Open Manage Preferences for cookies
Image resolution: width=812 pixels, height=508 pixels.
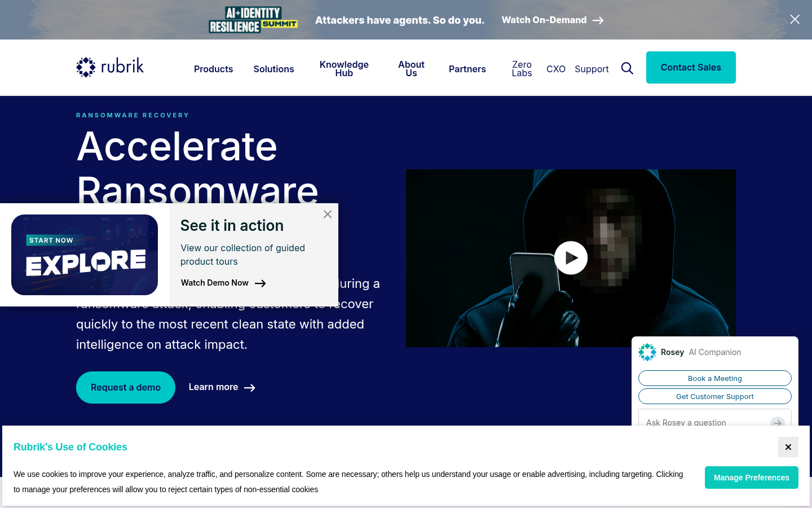752,478
